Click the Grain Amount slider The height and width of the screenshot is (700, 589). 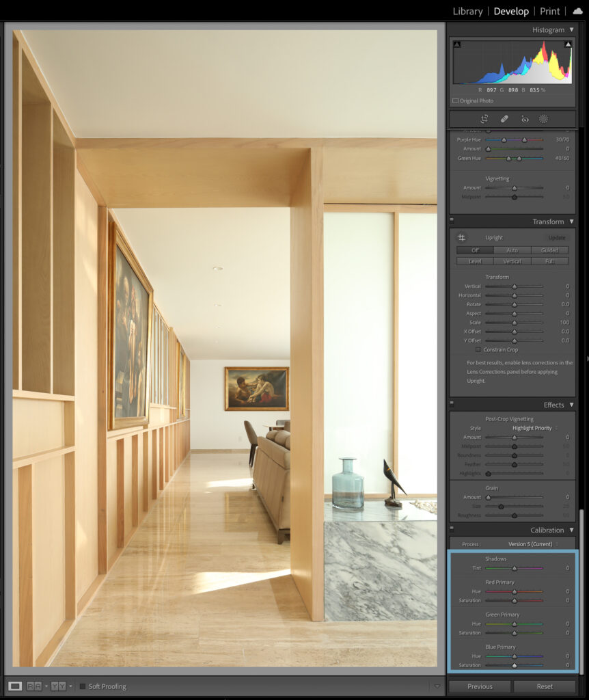tap(514, 497)
